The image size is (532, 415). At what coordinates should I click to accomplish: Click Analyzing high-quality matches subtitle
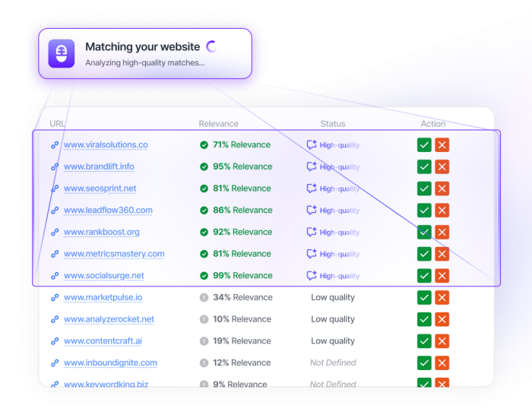pos(145,63)
